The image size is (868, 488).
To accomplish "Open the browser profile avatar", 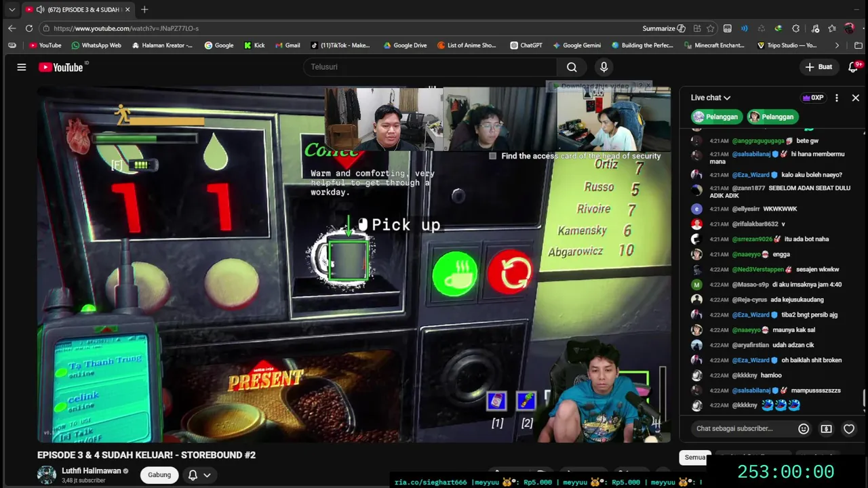I will (x=850, y=28).
